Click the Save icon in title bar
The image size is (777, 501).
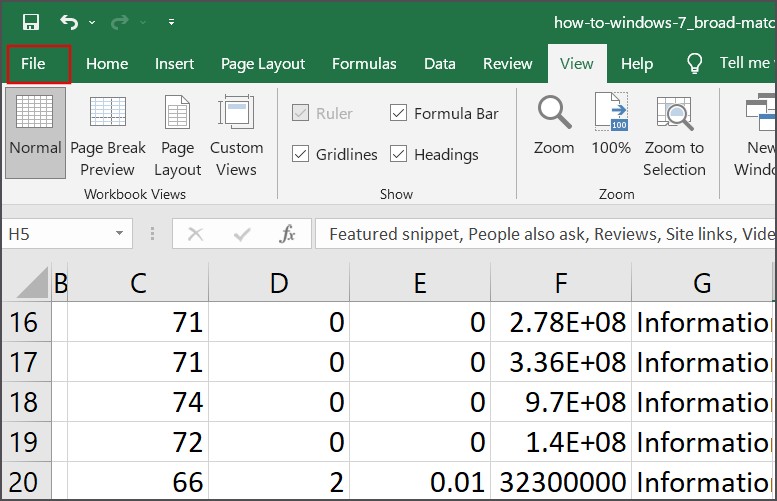(31, 21)
